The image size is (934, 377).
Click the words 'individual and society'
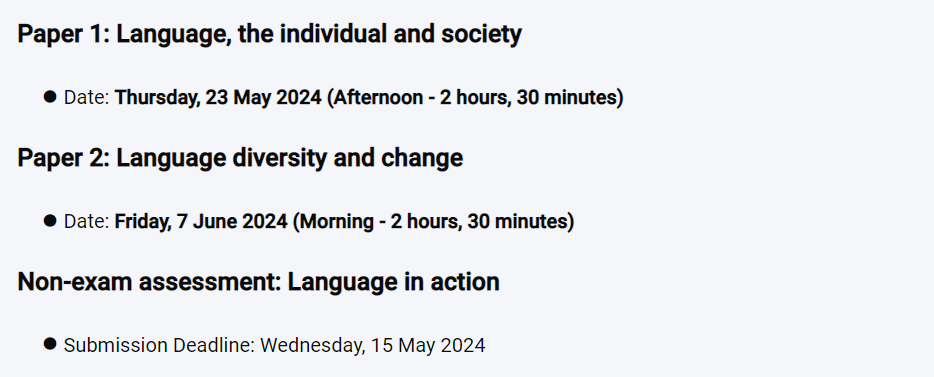pos(401,35)
